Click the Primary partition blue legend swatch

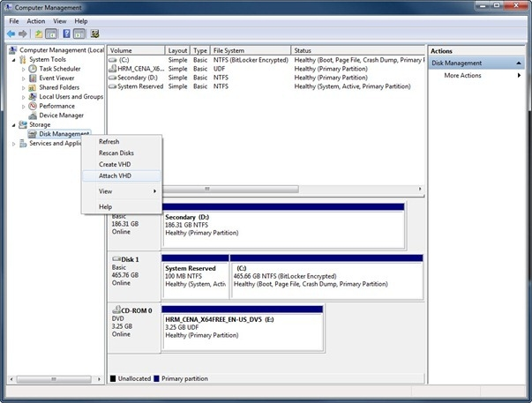point(156,378)
